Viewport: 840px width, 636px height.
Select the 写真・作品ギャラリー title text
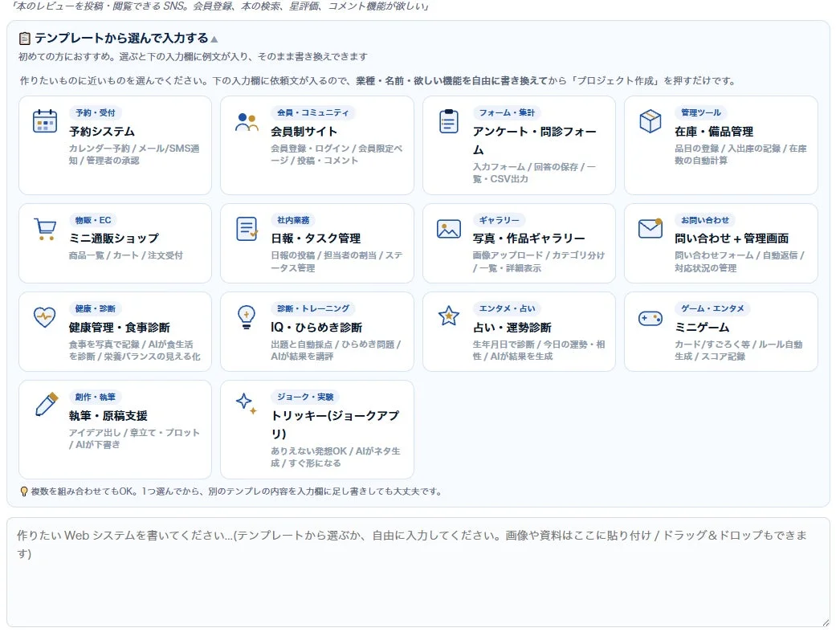point(528,238)
